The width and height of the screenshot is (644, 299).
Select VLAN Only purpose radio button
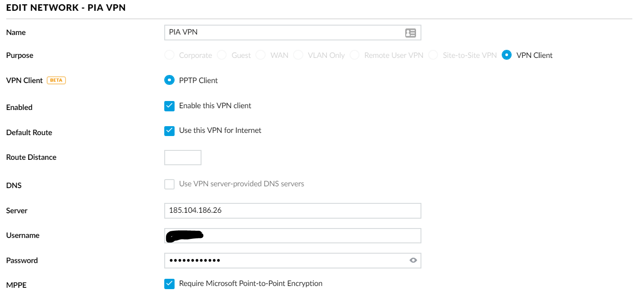pos(298,55)
